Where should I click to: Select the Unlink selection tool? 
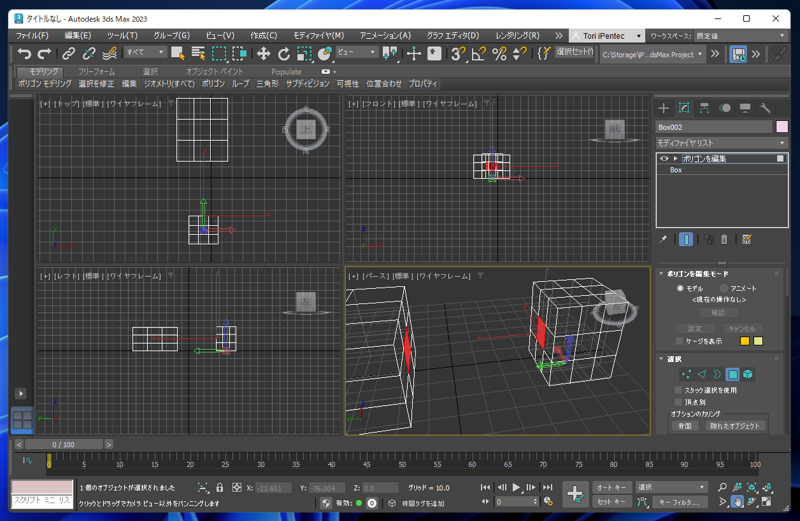89,54
